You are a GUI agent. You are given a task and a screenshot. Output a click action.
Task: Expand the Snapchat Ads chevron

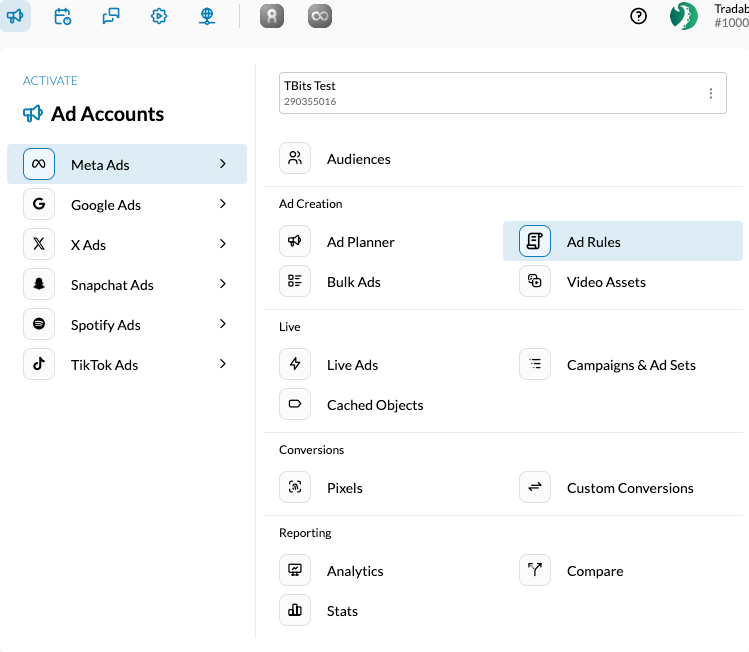pyautogui.click(x=223, y=284)
